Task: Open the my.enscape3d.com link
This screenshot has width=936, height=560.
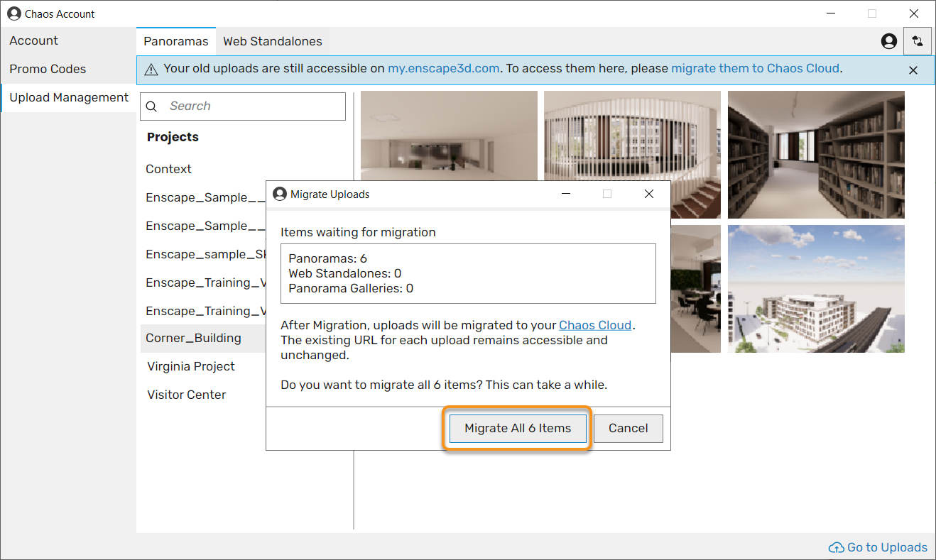Action: pyautogui.click(x=444, y=69)
